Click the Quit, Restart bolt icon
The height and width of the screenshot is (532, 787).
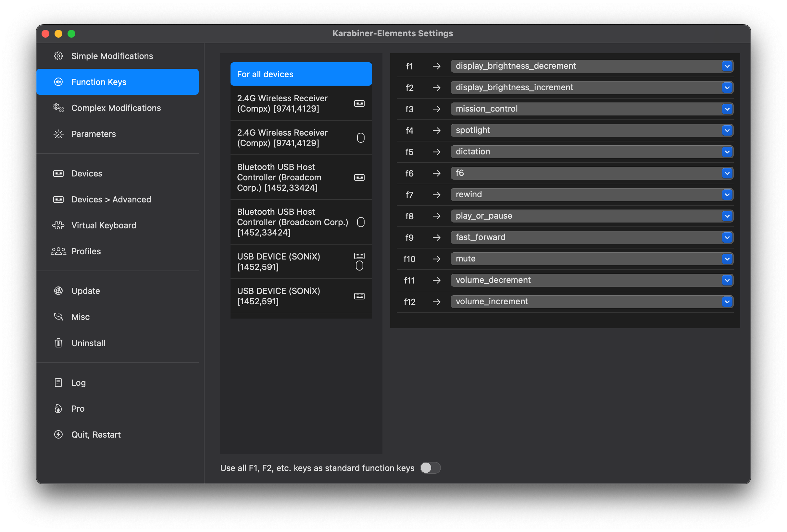pos(58,435)
